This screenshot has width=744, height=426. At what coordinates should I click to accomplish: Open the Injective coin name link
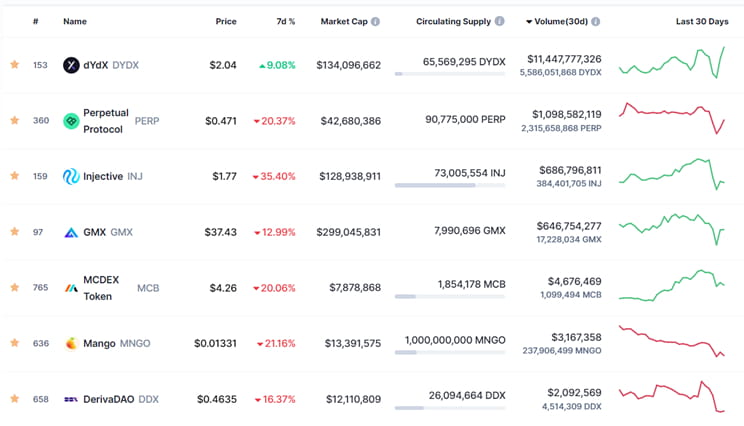(x=103, y=176)
